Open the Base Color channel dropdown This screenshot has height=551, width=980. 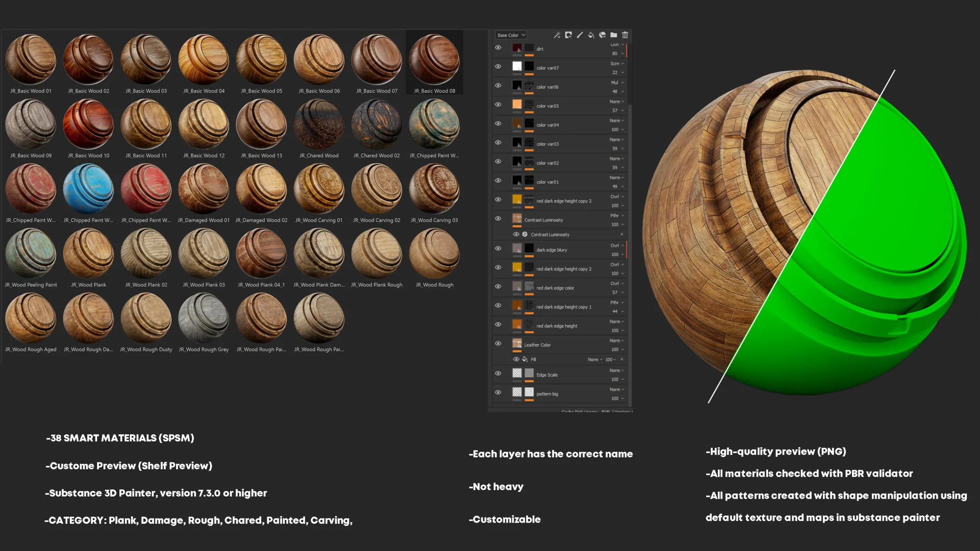[x=510, y=35]
